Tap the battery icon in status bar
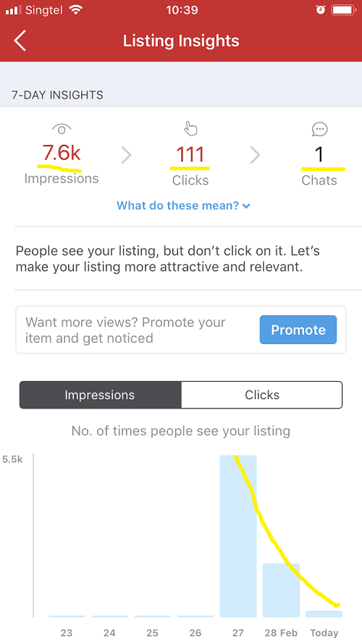The height and width of the screenshot is (644, 362). pyautogui.click(x=344, y=9)
